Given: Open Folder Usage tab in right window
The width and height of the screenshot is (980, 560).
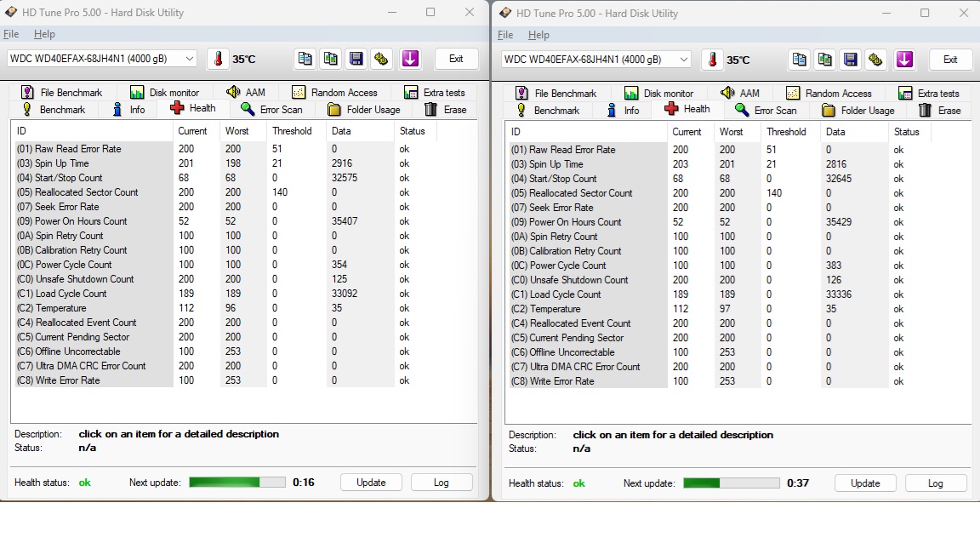Looking at the screenshot, I should point(858,110).
